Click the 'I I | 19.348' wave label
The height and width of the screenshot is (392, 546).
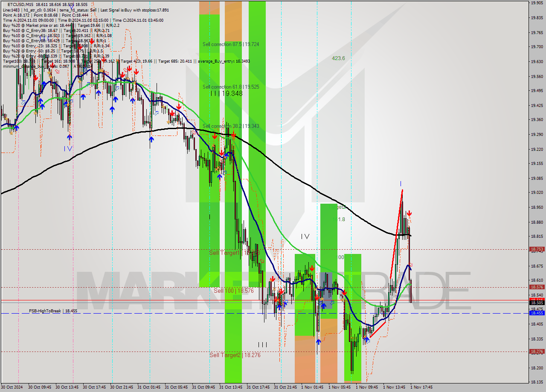tap(226, 93)
